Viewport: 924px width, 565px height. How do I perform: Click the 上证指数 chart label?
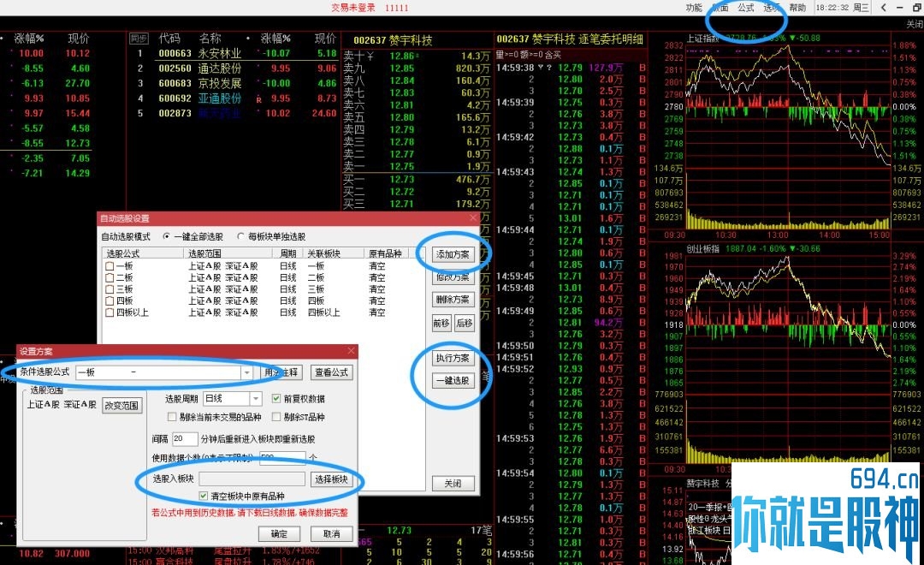tap(703, 39)
